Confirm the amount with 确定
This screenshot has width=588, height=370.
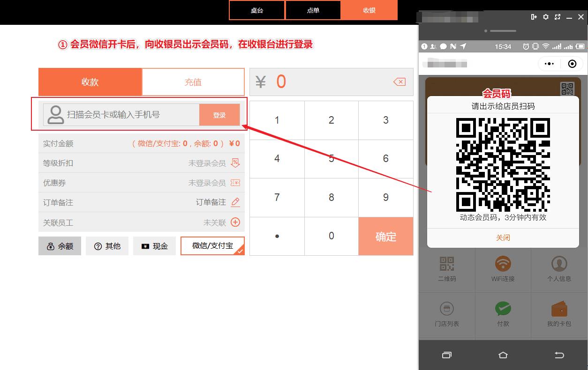386,237
